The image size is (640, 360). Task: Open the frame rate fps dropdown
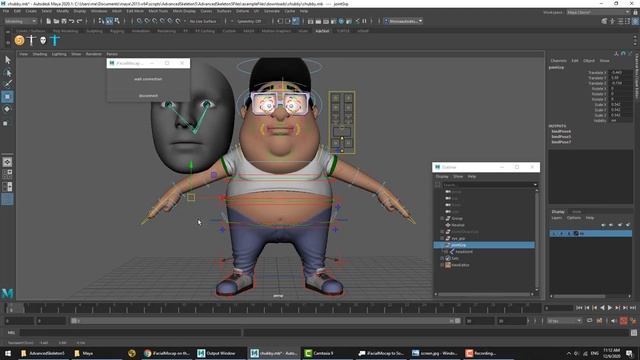coord(564,321)
